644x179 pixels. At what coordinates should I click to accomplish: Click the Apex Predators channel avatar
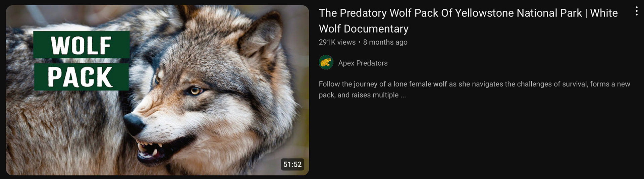click(326, 62)
